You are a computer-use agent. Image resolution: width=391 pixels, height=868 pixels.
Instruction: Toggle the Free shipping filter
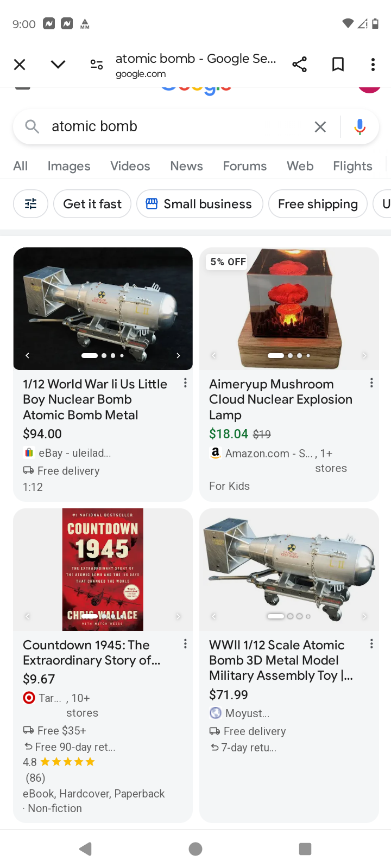318,204
